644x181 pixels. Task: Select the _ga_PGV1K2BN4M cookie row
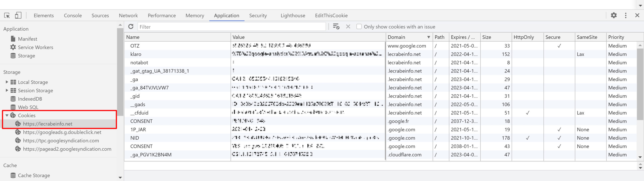coord(380,155)
